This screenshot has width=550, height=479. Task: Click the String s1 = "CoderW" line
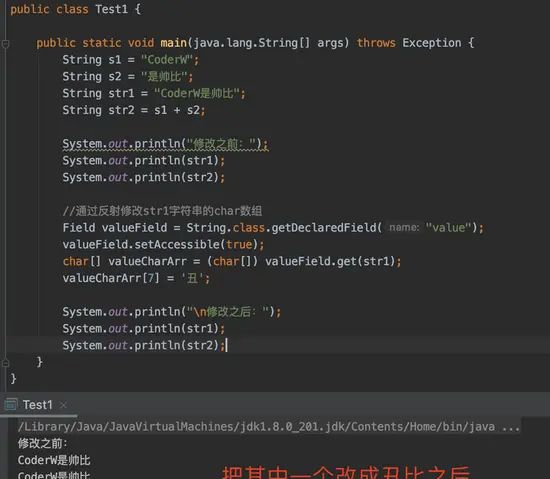[x=130, y=60]
